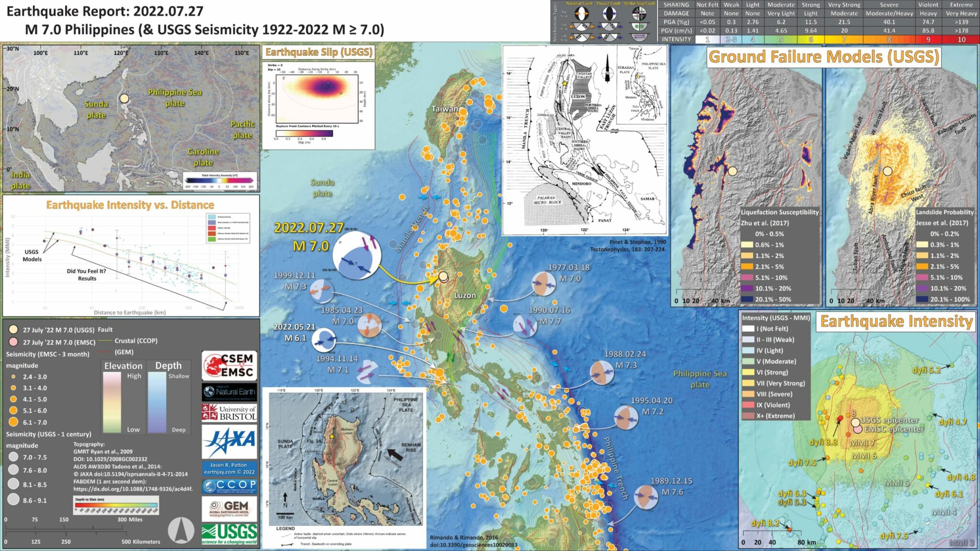Select the 1977.03.18 M 7.0 focal mechanism
The height and width of the screenshot is (551, 980).
pyautogui.click(x=544, y=284)
